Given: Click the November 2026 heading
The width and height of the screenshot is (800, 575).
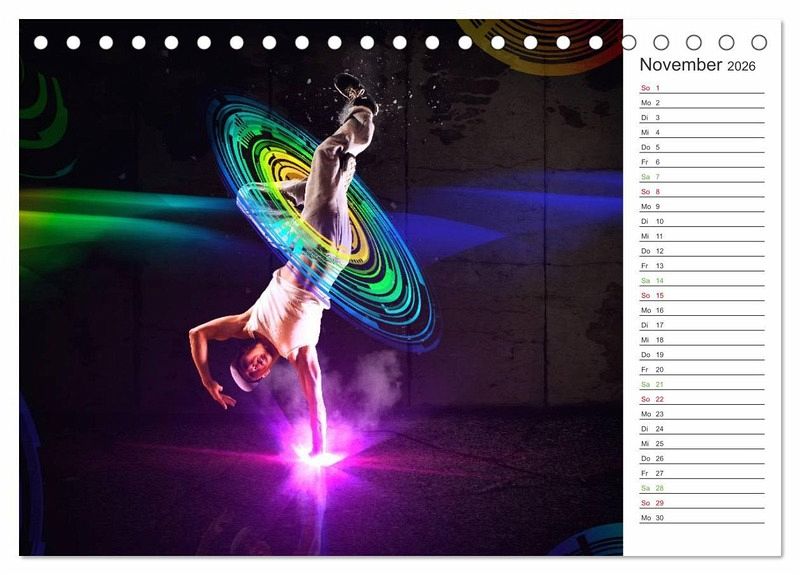Looking at the screenshot, I should 697,65.
